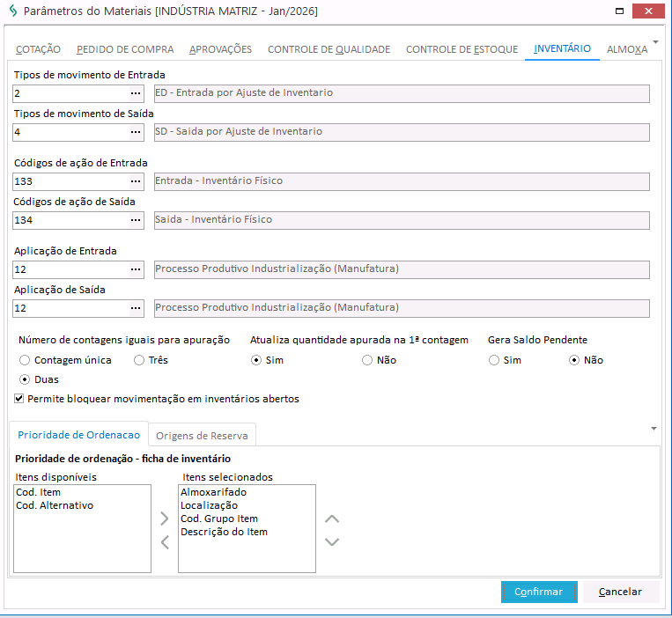Open the APROVAÇÕES tab
The height and width of the screenshot is (618, 672).
click(221, 49)
